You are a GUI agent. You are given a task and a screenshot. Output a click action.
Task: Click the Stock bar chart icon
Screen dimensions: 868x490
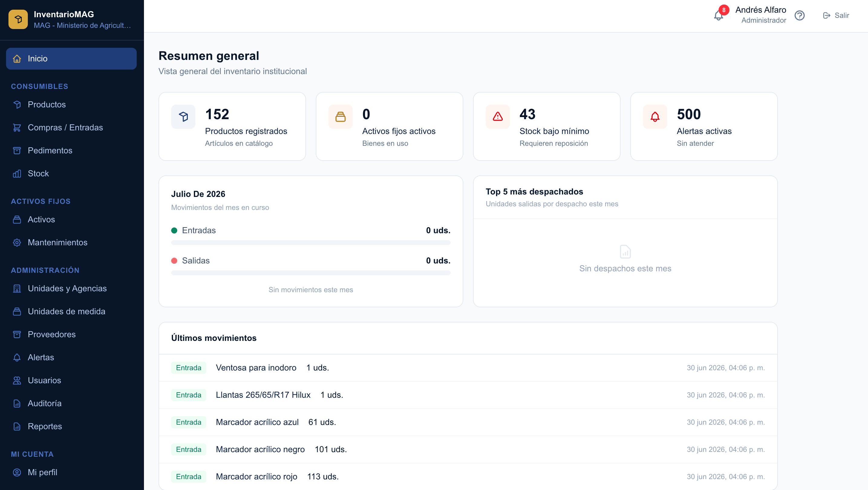(x=17, y=174)
